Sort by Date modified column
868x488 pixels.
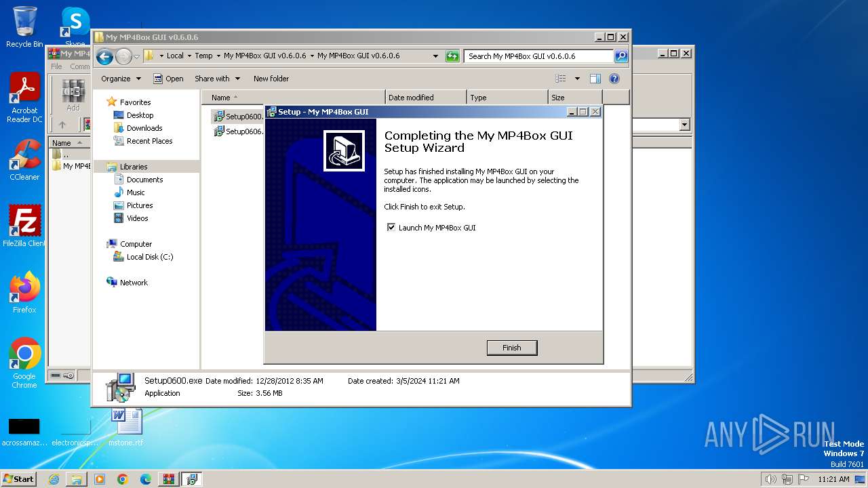coord(426,98)
